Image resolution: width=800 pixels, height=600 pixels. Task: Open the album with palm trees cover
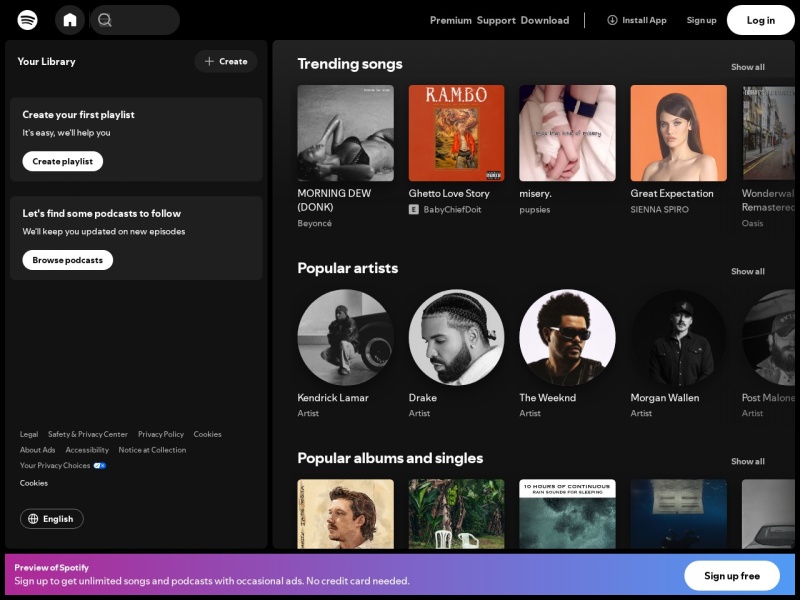pos(457,514)
